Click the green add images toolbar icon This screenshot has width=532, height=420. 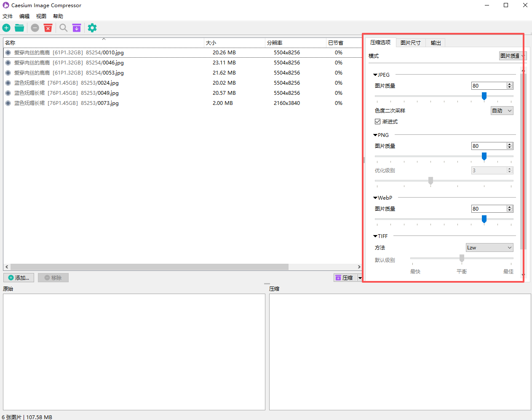[6, 28]
